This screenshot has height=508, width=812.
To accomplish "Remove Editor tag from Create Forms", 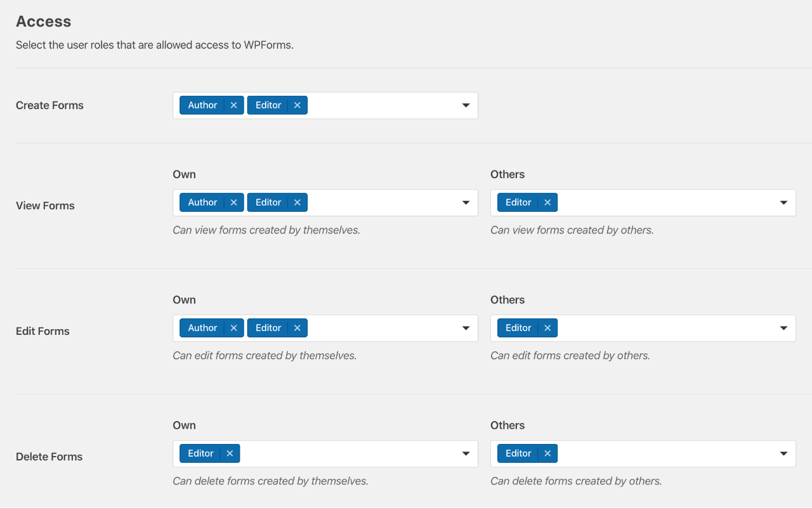I will point(297,105).
